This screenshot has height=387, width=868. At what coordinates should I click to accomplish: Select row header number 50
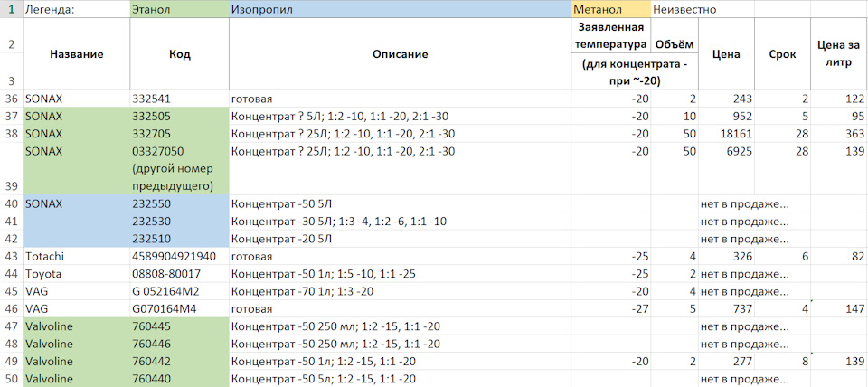(x=11, y=378)
